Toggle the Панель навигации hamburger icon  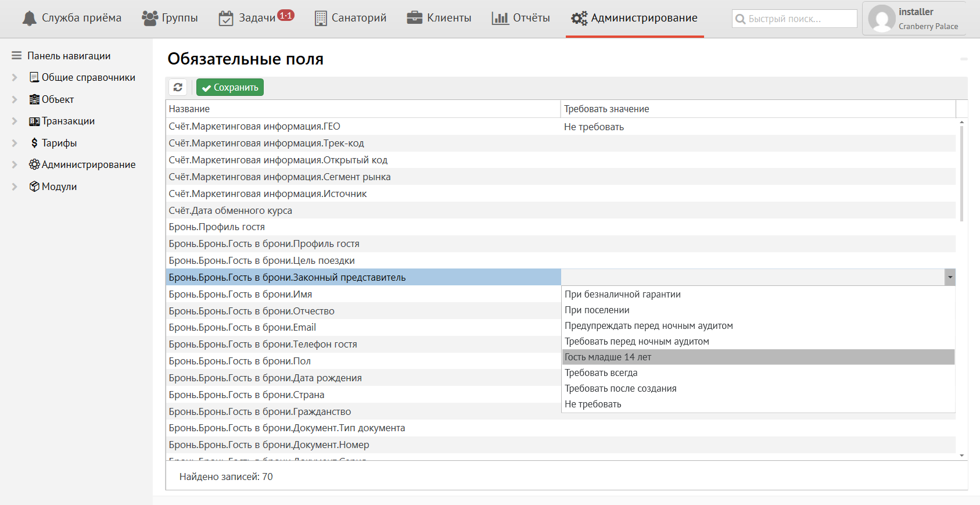click(17, 56)
